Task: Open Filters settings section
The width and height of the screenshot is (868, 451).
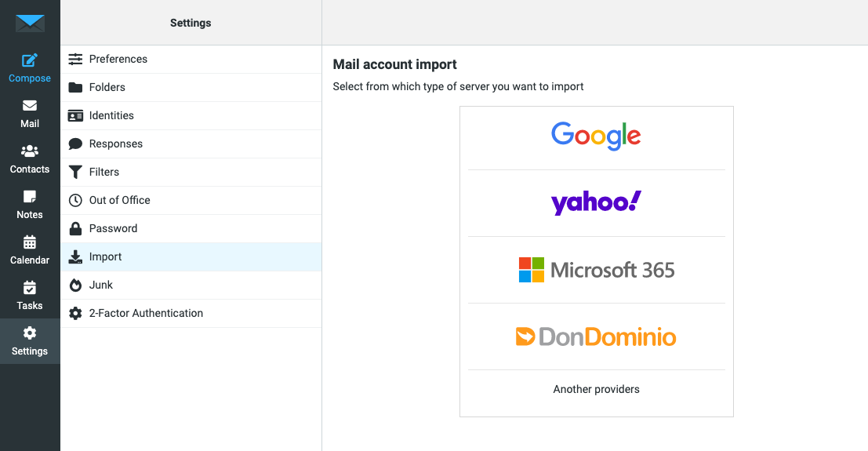Action: 191,173
